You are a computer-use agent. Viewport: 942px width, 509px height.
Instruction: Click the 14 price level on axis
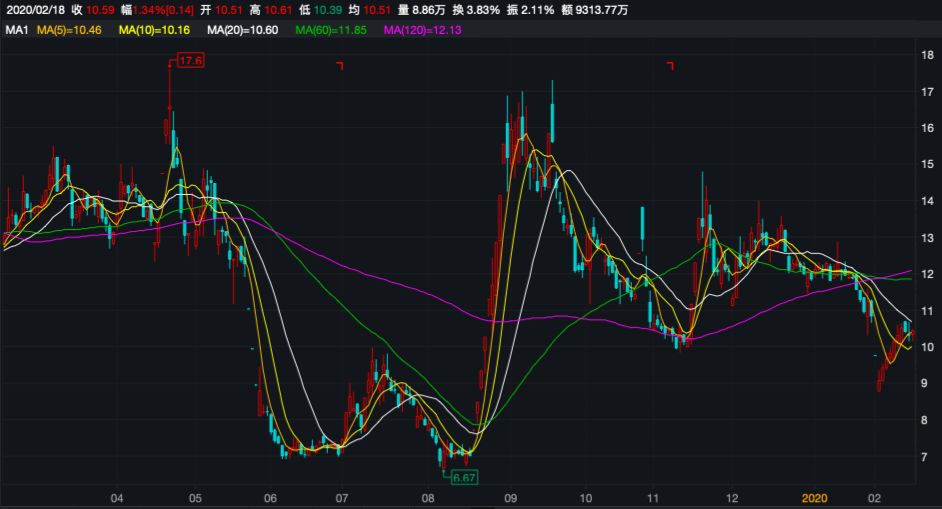(928, 201)
